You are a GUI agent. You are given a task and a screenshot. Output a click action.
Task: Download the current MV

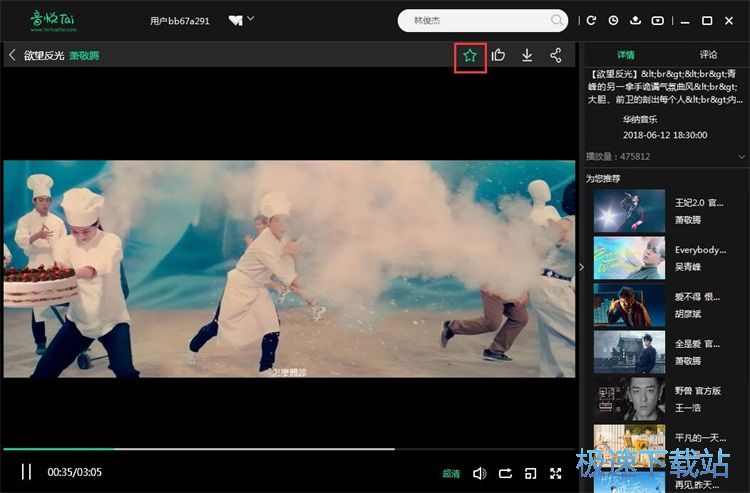coord(527,55)
